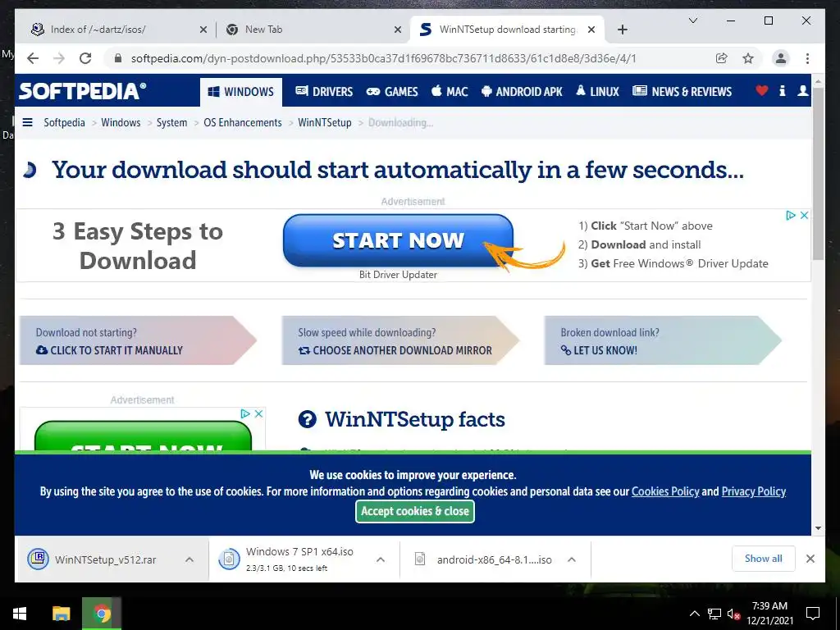Click the Softpedia logo

pos(82,91)
